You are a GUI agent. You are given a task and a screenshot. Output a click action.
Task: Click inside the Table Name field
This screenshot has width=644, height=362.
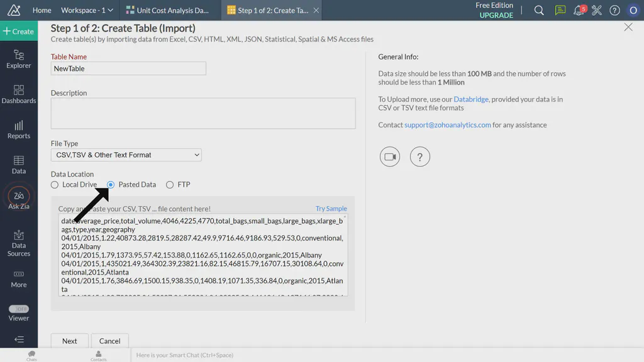click(x=128, y=68)
